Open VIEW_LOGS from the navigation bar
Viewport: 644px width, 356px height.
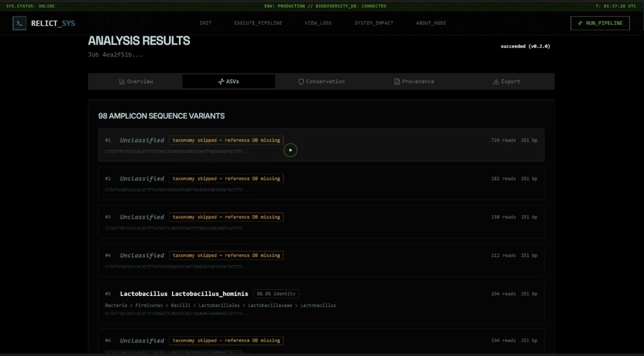tap(318, 23)
